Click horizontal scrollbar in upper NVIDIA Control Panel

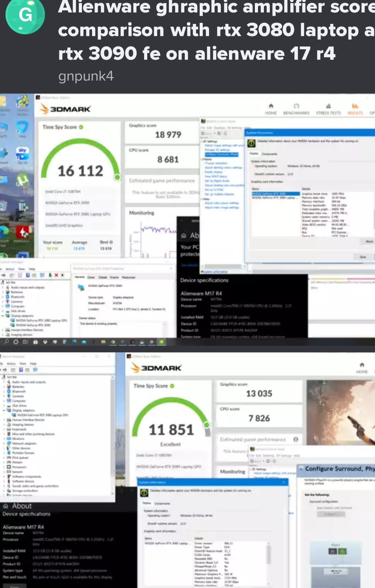224,267
